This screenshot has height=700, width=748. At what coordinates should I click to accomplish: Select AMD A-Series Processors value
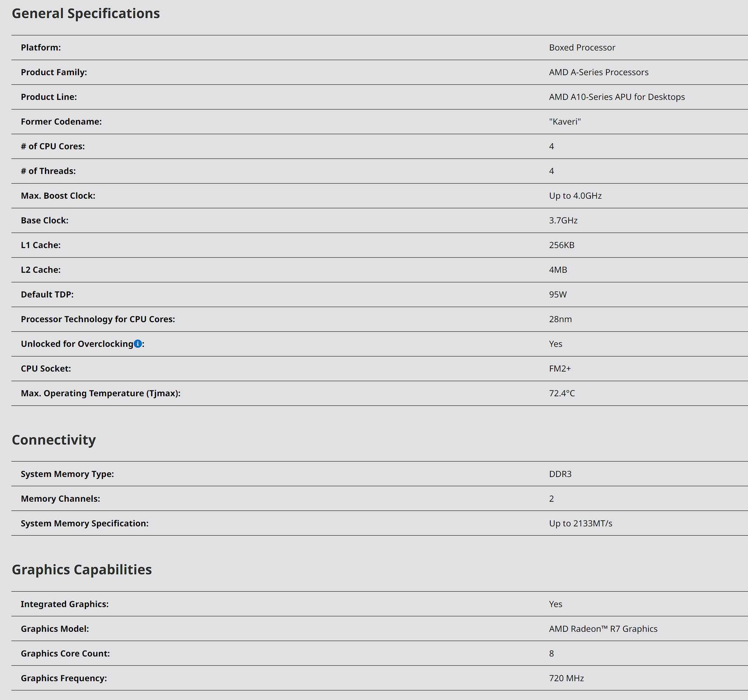(x=599, y=72)
